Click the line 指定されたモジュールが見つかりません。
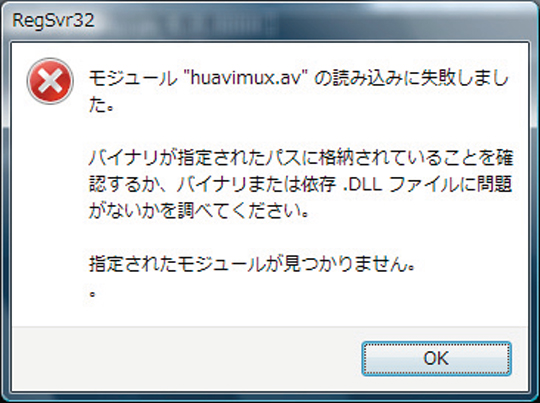This screenshot has width=540, height=403. (252, 264)
